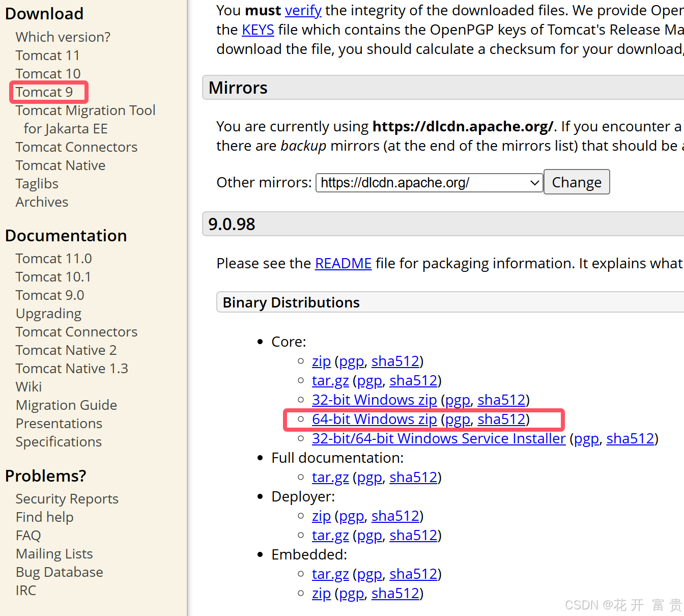The height and width of the screenshot is (616, 684).
Task: Open Tomcat 11 download page
Action: point(48,55)
